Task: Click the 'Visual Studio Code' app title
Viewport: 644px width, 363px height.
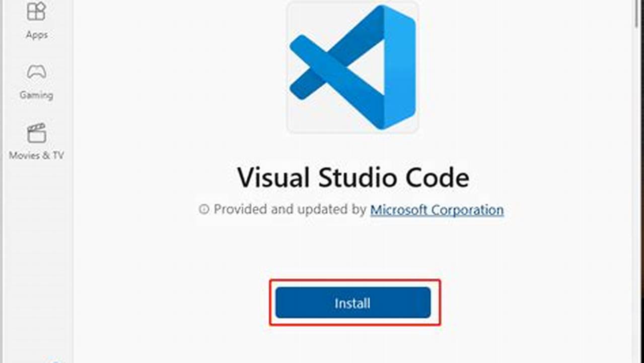Action: pyautogui.click(x=353, y=177)
